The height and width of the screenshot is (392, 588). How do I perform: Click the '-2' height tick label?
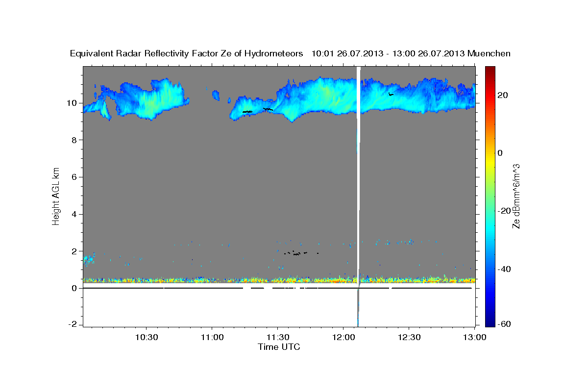pos(73,325)
